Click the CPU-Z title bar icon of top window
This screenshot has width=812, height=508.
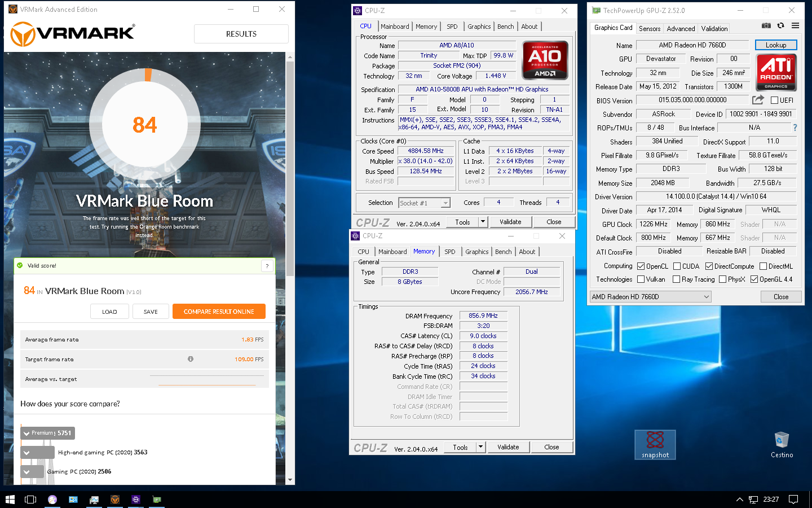pos(357,10)
